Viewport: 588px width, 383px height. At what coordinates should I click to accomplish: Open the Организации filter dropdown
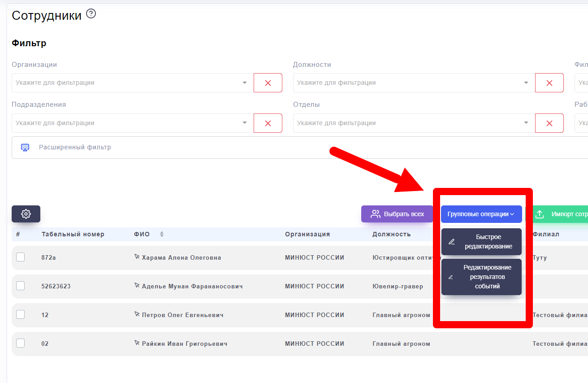click(x=244, y=83)
